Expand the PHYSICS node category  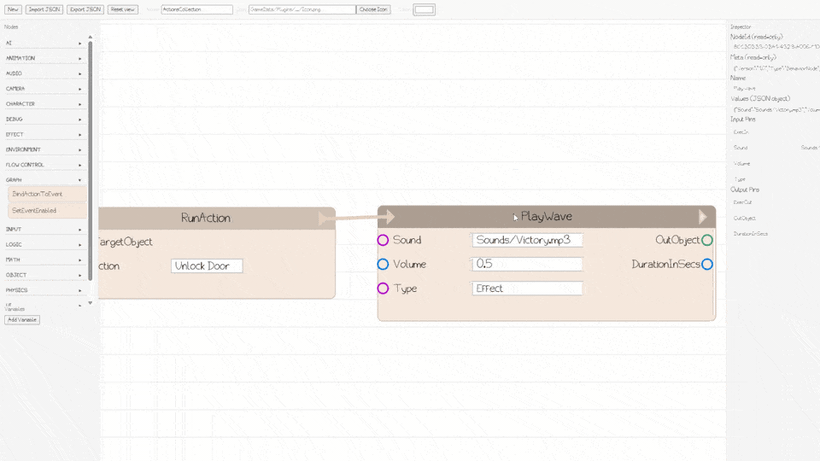44,290
